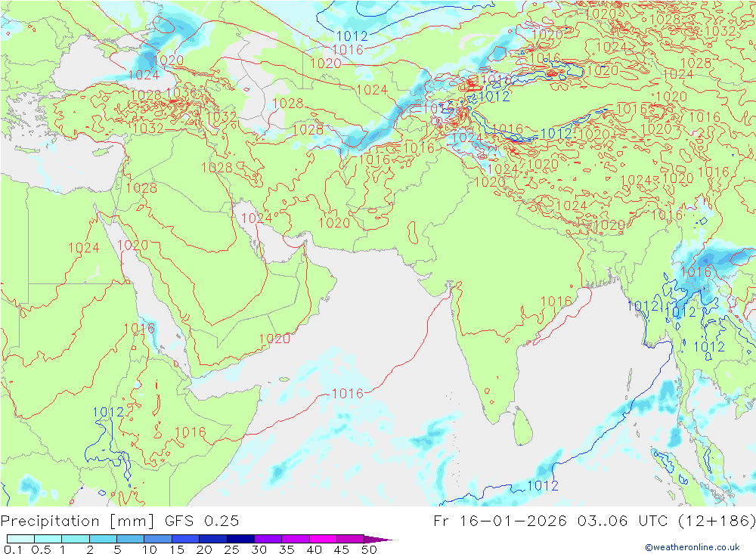Click the '45' legend scale label

(x=342, y=549)
